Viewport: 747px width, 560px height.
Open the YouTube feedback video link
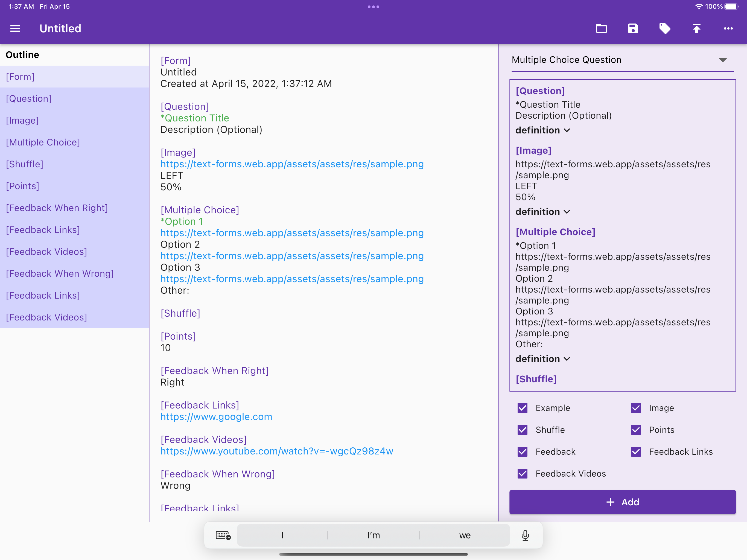(x=277, y=451)
